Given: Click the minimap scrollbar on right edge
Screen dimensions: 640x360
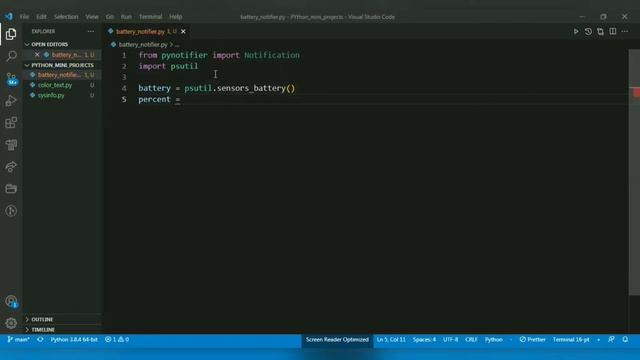Looking at the screenshot, I should (x=634, y=171).
